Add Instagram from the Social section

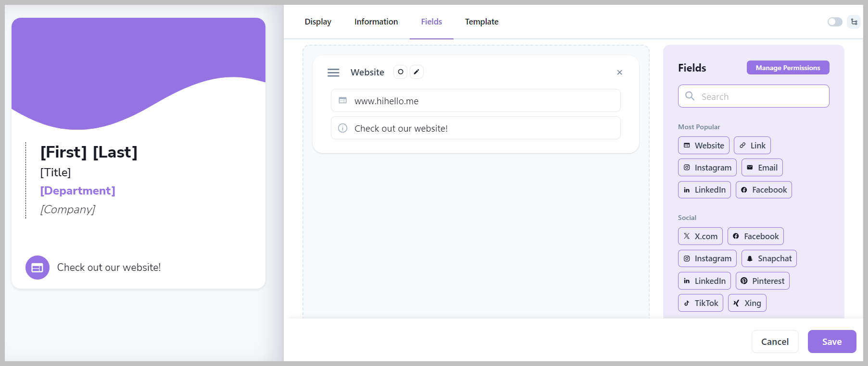[707, 258]
